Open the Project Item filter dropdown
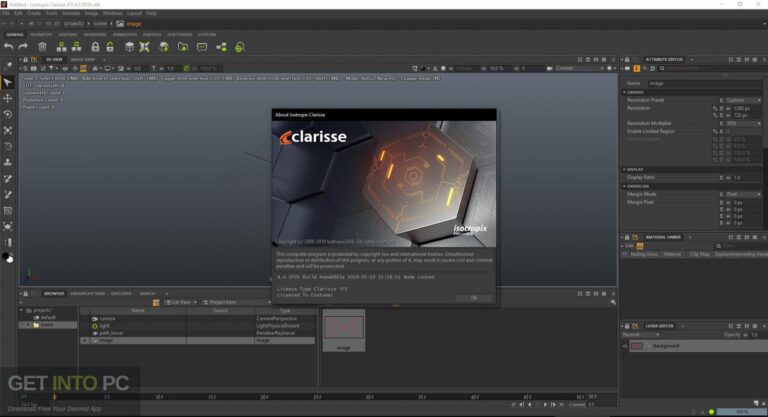 237,303
